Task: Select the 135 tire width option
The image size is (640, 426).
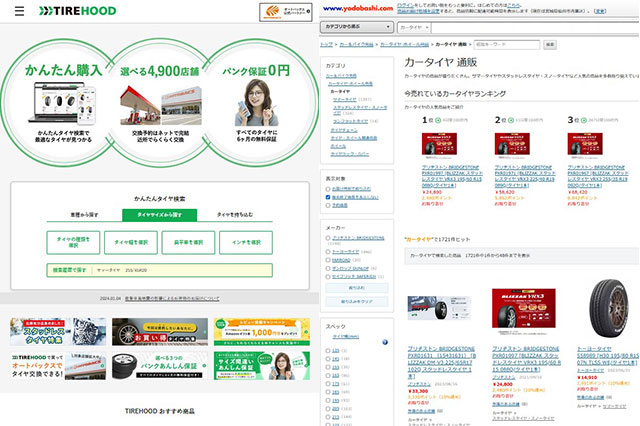Action: click(x=328, y=351)
